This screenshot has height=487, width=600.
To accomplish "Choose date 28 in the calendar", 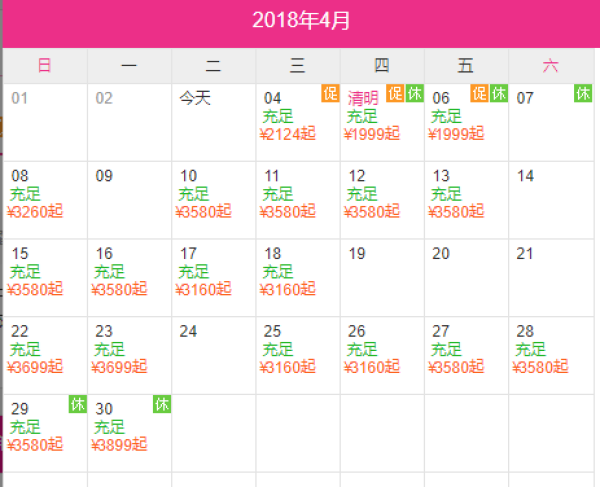I will coord(551,355).
